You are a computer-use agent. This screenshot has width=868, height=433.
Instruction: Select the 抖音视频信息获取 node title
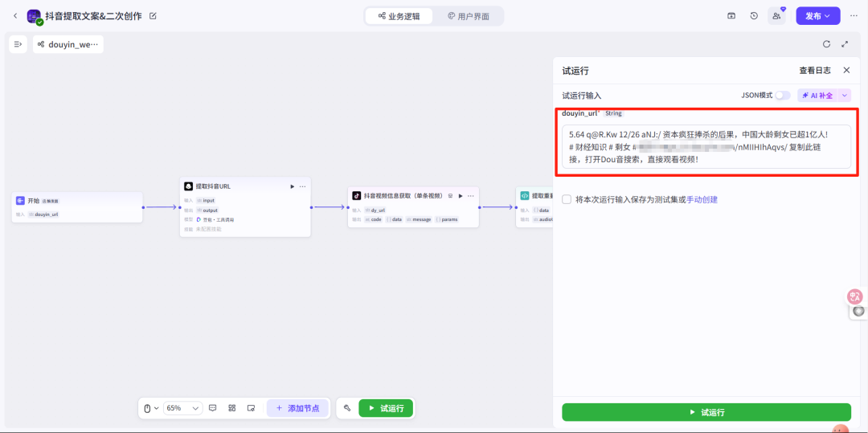pos(404,196)
